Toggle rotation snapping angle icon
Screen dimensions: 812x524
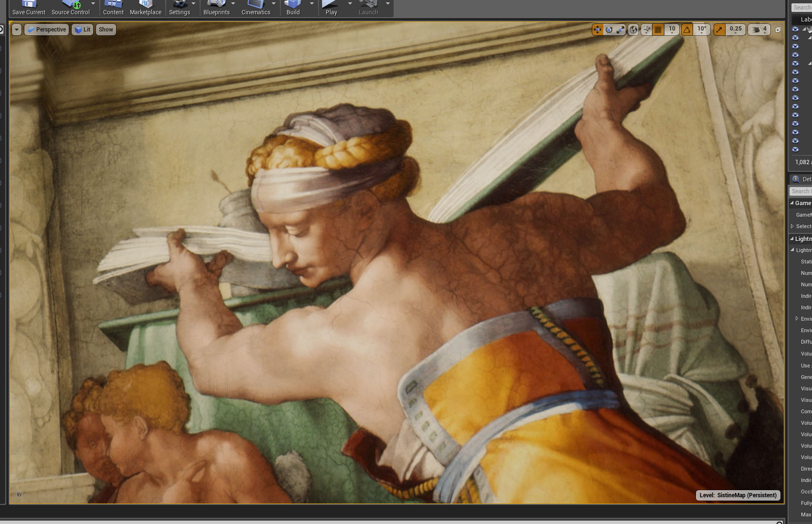pos(687,30)
